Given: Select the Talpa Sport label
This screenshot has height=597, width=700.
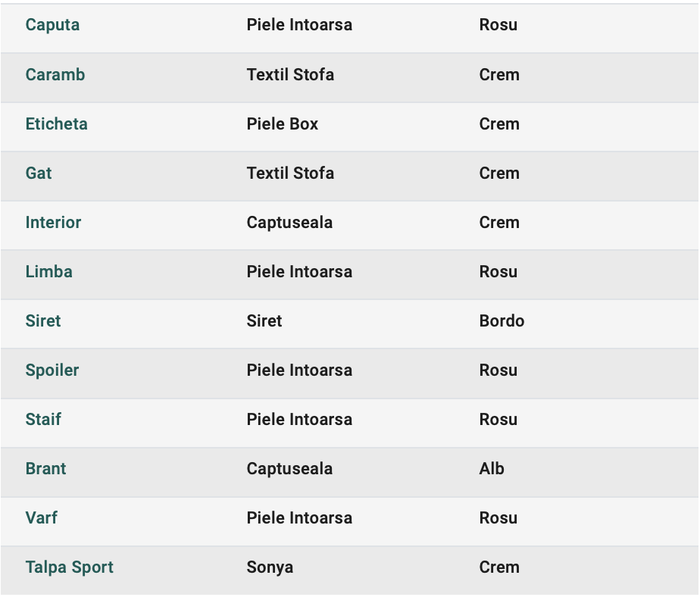Looking at the screenshot, I should tap(69, 567).
